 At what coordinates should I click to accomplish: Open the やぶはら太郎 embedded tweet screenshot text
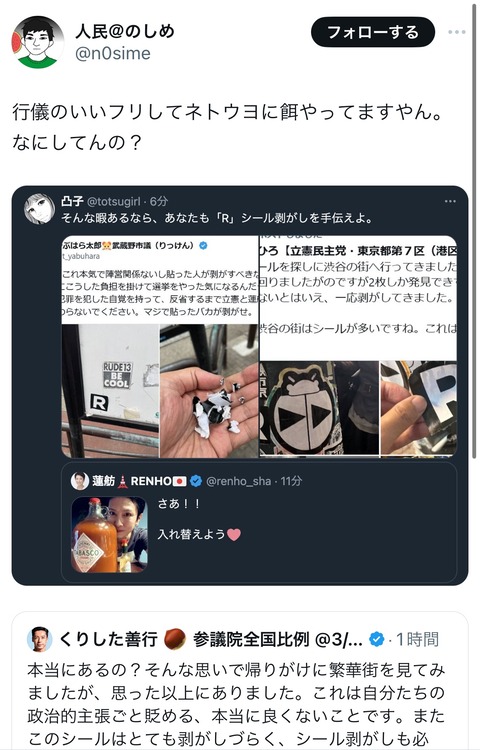pyautogui.click(x=160, y=280)
